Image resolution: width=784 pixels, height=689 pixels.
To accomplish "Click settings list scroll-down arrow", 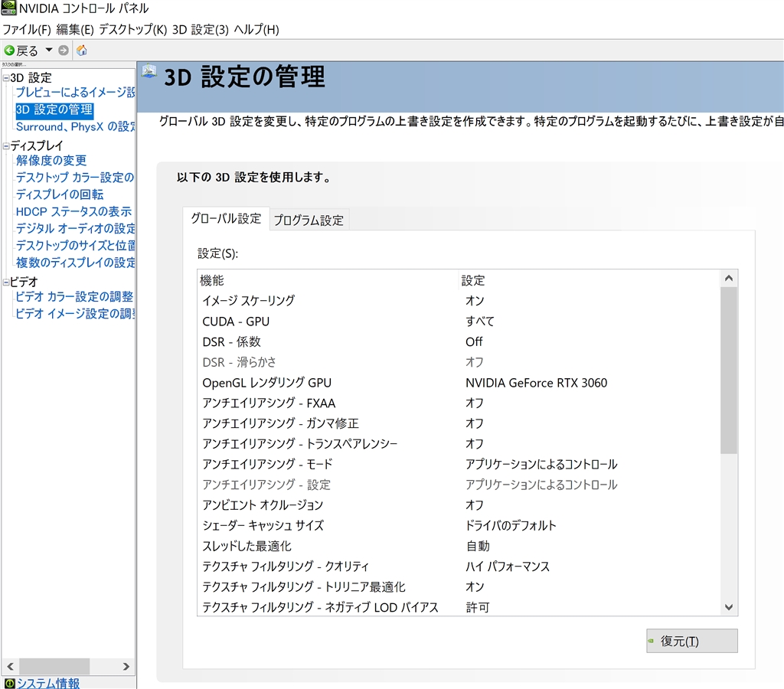I will coord(729,607).
